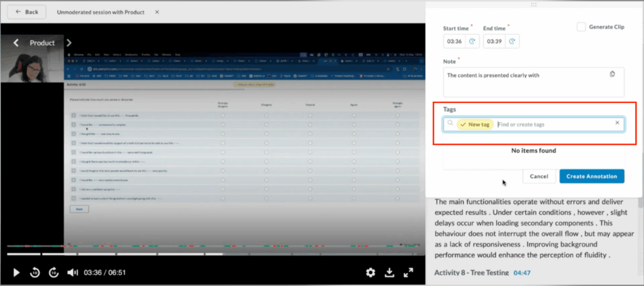Enter fullscreen video mode
The height and width of the screenshot is (286, 644).
tap(408, 272)
